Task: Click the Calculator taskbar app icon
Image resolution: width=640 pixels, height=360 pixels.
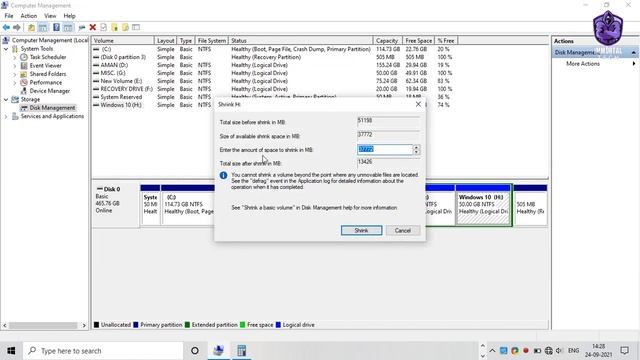Action: (x=241, y=351)
